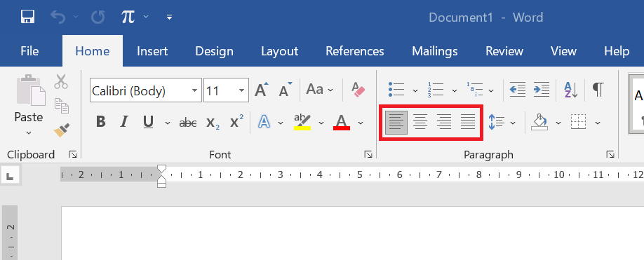The width and height of the screenshot is (644, 260).
Task: Expand the Paste options arrow
Action: [29, 133]
